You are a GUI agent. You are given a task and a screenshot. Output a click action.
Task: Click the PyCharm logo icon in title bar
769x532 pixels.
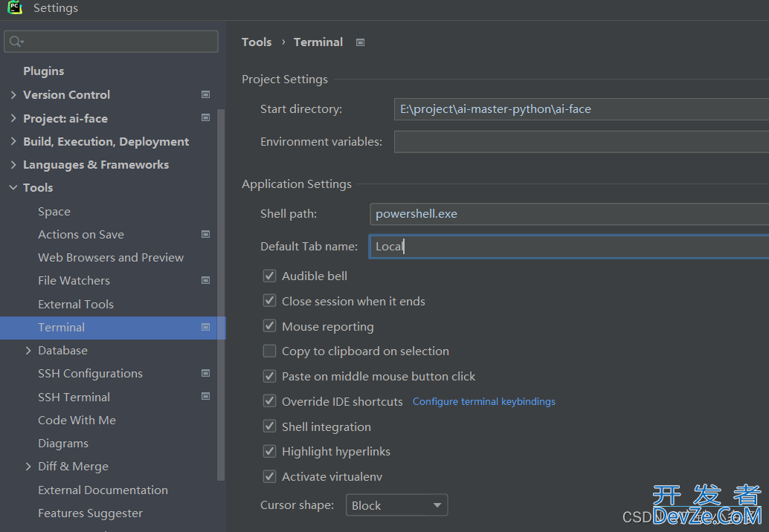[x=15, y=7]
